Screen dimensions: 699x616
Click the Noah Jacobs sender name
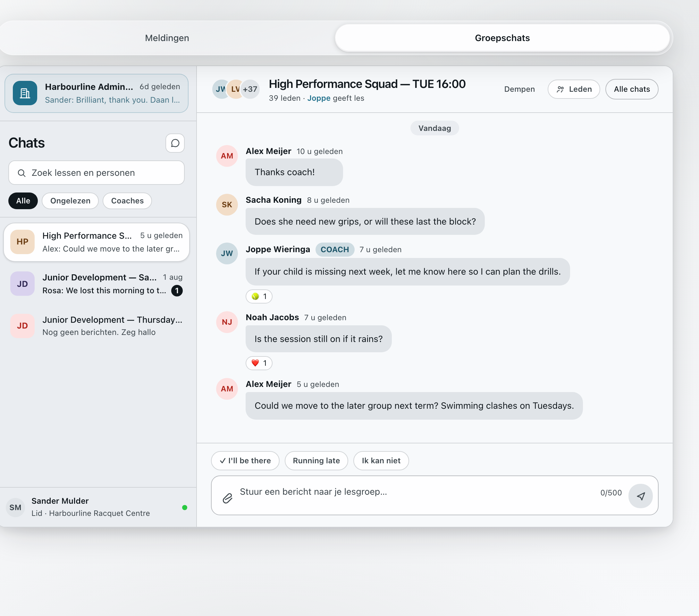tap(272, 317)
